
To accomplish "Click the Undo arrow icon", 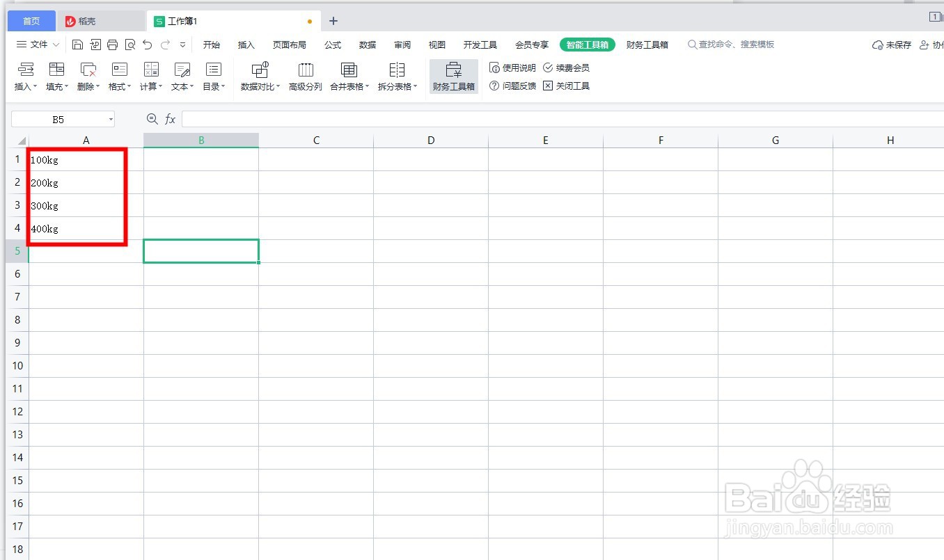I will [147, 45].
